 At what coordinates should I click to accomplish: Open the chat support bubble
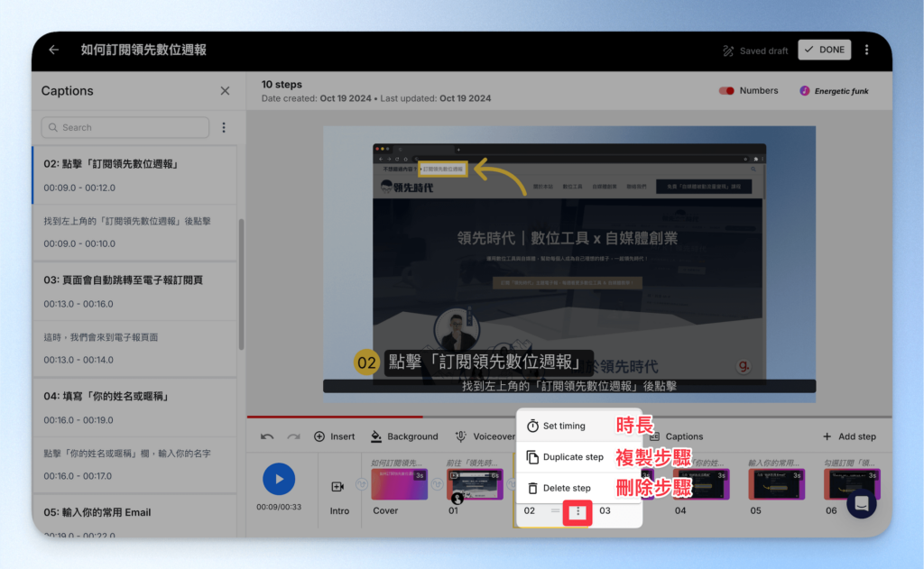click(x=862, y=503)
